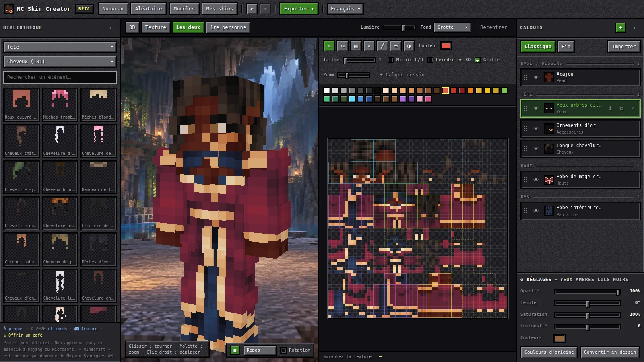Disable the Grille checkbox

pyautogui.click(x=478, y=60)
